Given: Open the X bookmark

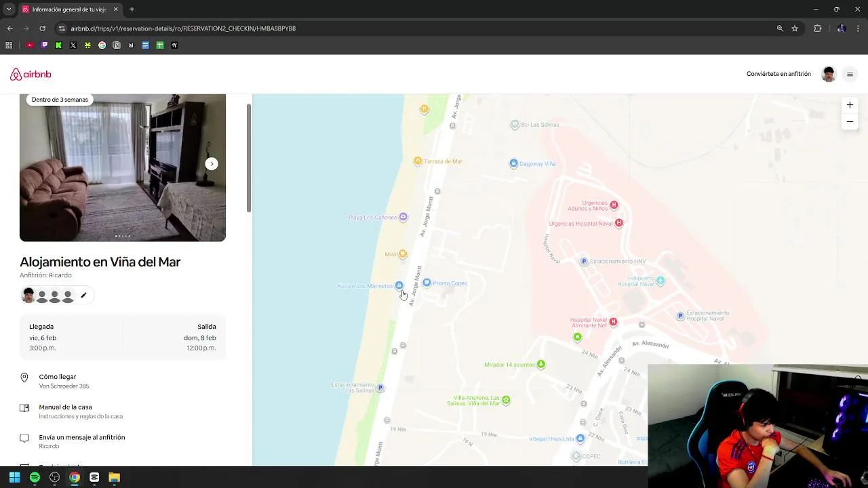Looking at the screenshot, I should coord(73,45).
